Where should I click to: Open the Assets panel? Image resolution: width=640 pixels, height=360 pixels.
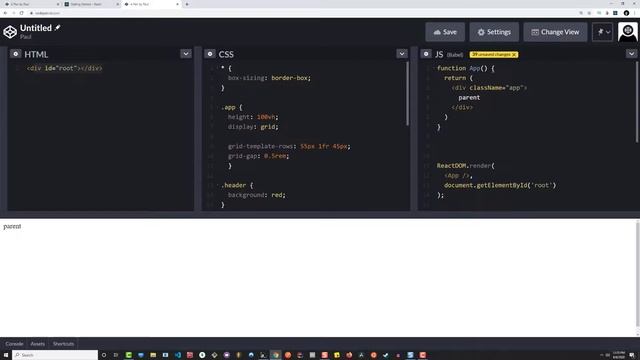pyautogui.click(x=38, y=344)
